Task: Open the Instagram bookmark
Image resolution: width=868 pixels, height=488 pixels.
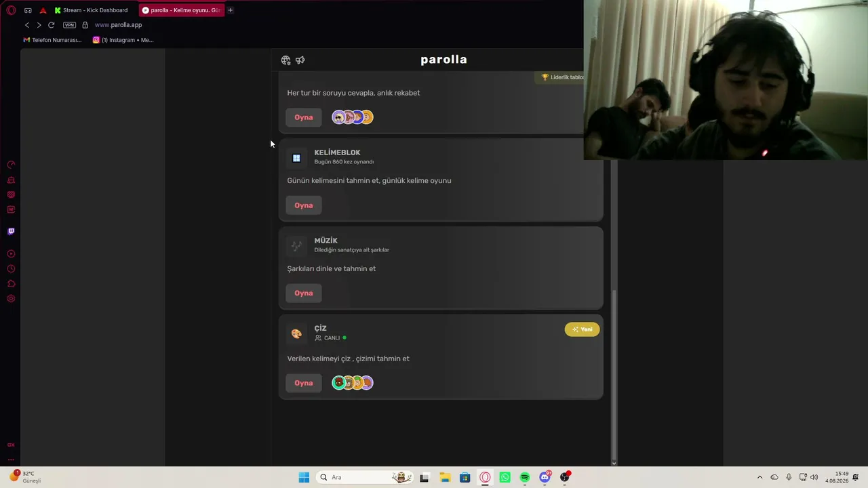Action: [123, 40]
